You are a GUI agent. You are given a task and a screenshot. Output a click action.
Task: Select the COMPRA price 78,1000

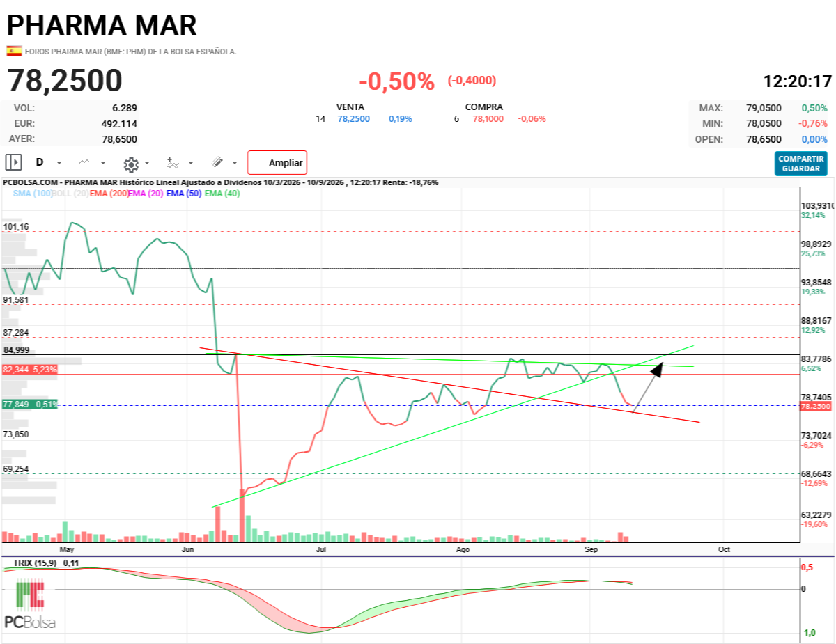point(489,119)
